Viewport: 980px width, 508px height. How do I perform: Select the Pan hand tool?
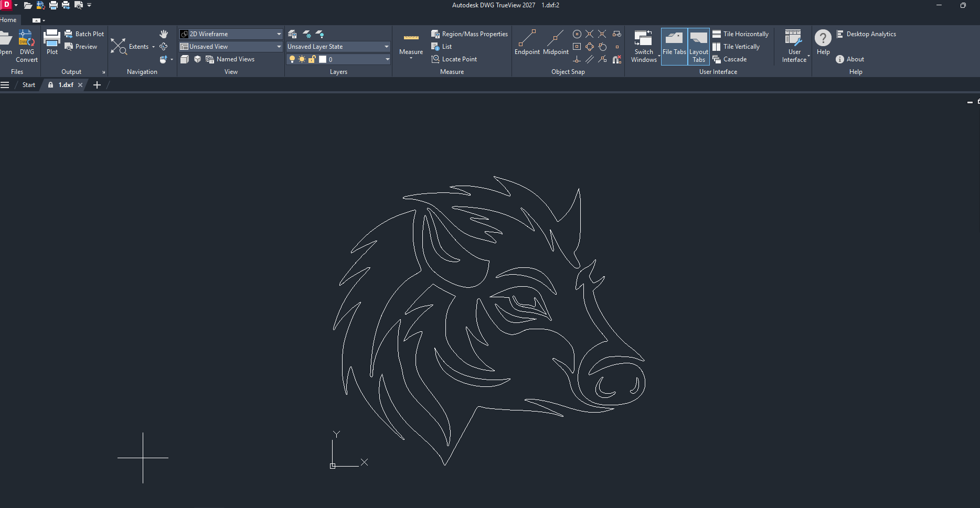164,34
